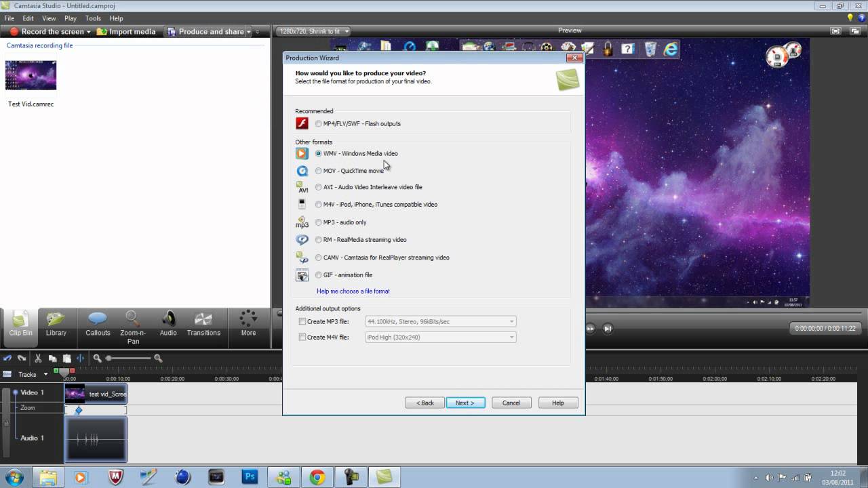Click the timeline playhead marker
The width and height of the screenshot is (868, 488).
pyautogui.click(x=65, y=372)
